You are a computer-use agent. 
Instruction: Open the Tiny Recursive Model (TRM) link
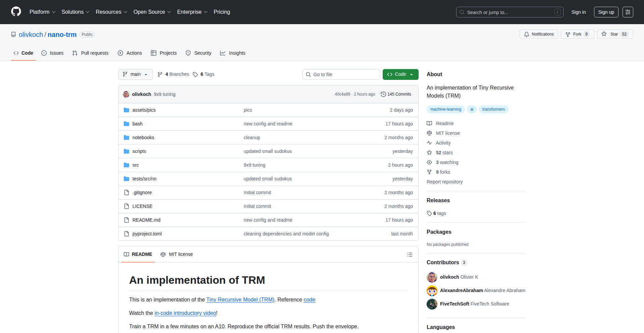click(240, 299)
